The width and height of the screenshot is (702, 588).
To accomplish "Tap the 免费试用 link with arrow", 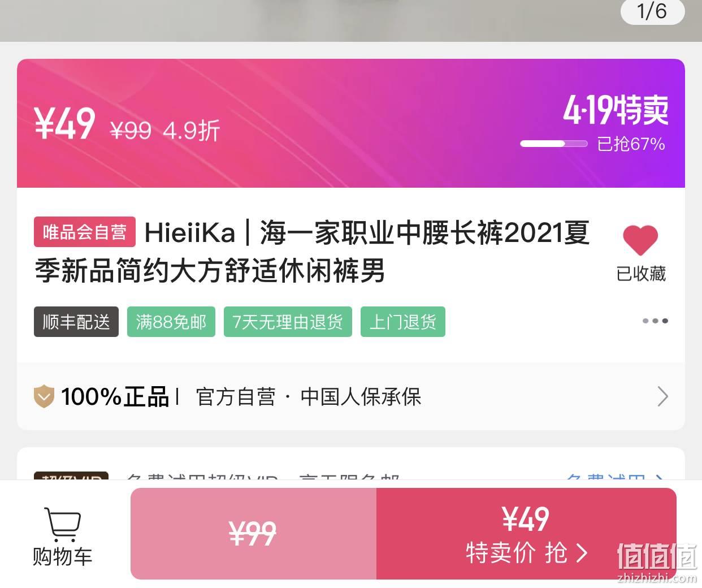I will point(615,476).
